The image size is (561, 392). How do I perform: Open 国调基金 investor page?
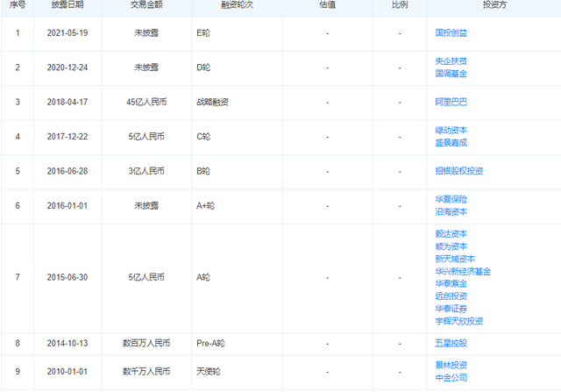click(x=451, y=74)
